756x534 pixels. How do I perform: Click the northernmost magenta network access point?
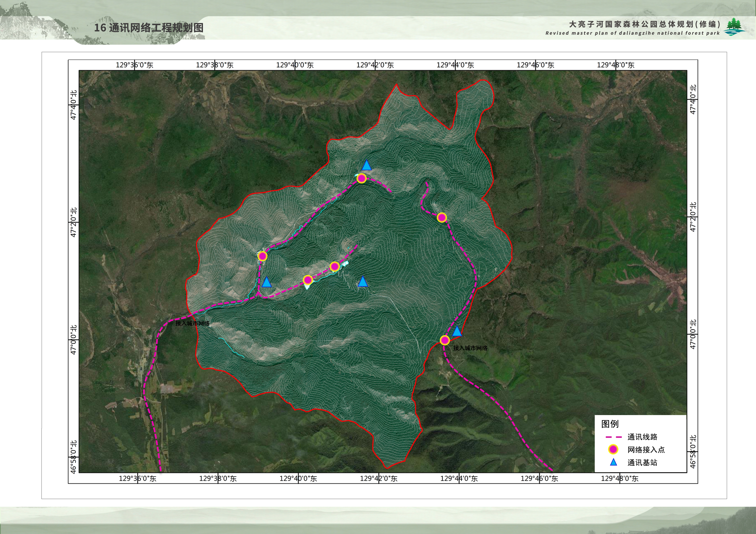tap(362, 179)
